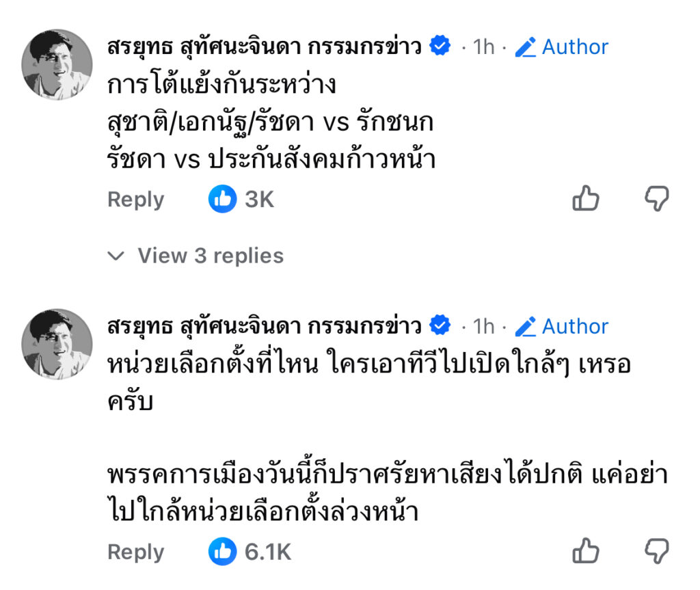Click the blue like reaction icon beside 6.1K
This screenshot has height=590, width=700.
tap(222, 552)
